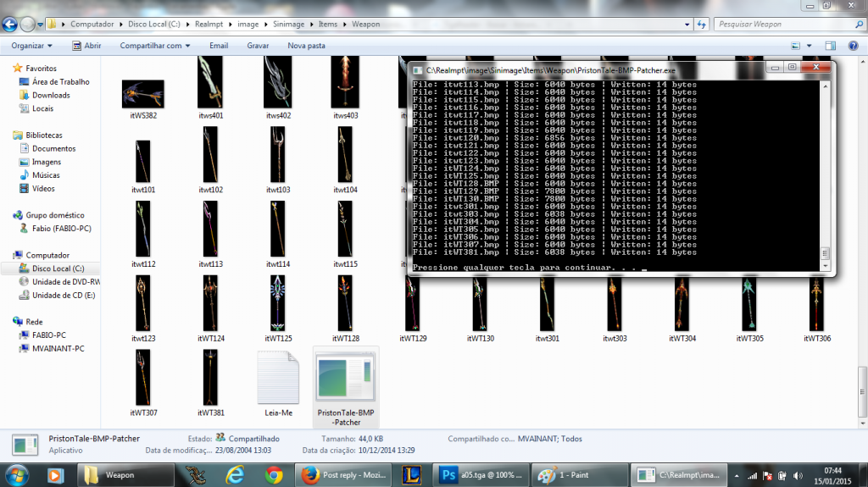Image resolution: width=868 pixels, height=487 pixels.
Task: Open the Windows Start menu
Action: 17,475
